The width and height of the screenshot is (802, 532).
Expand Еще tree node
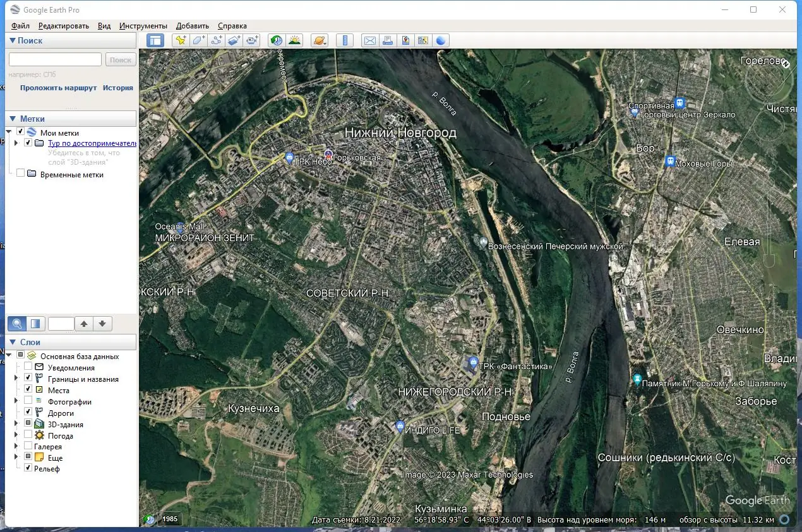16,457
